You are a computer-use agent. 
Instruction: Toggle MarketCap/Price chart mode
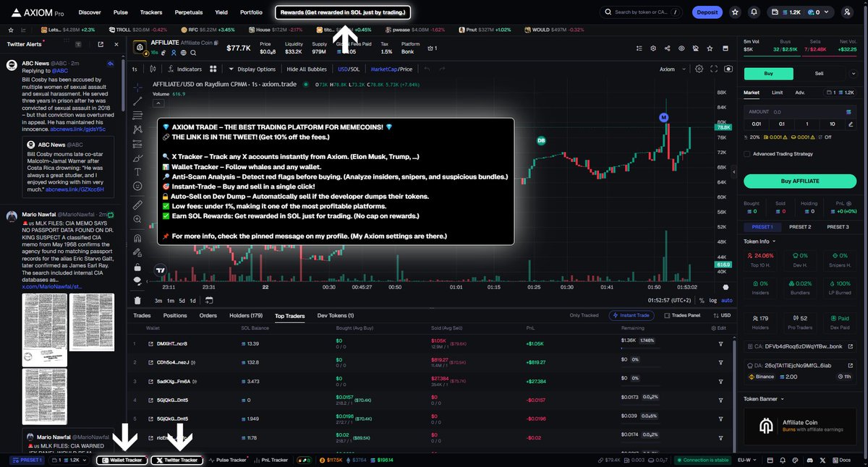[391, 69]
